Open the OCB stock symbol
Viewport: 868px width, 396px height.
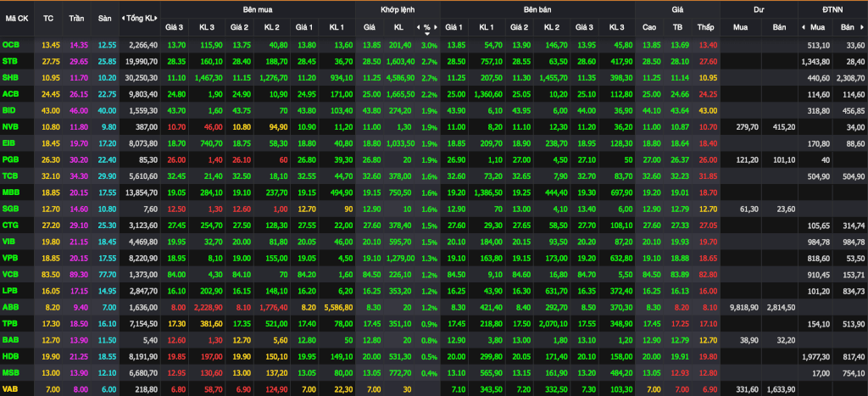[9, 44]
